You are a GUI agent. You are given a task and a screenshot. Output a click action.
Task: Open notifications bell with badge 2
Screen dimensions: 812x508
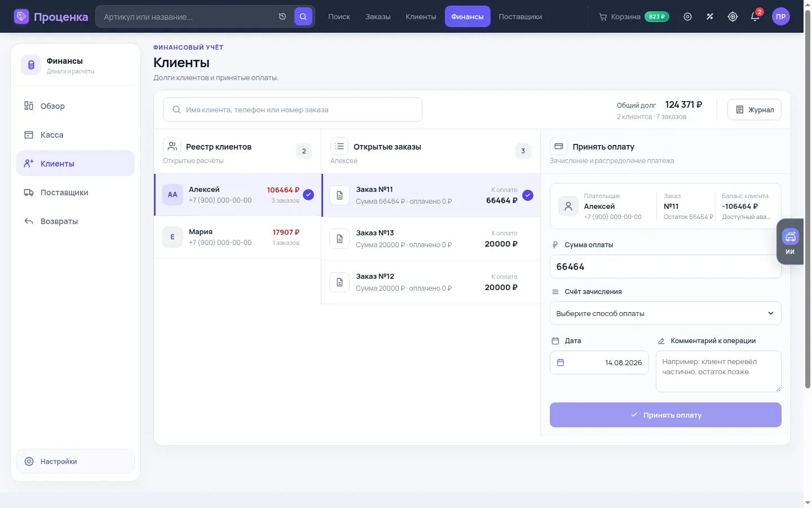pos(755,16)
